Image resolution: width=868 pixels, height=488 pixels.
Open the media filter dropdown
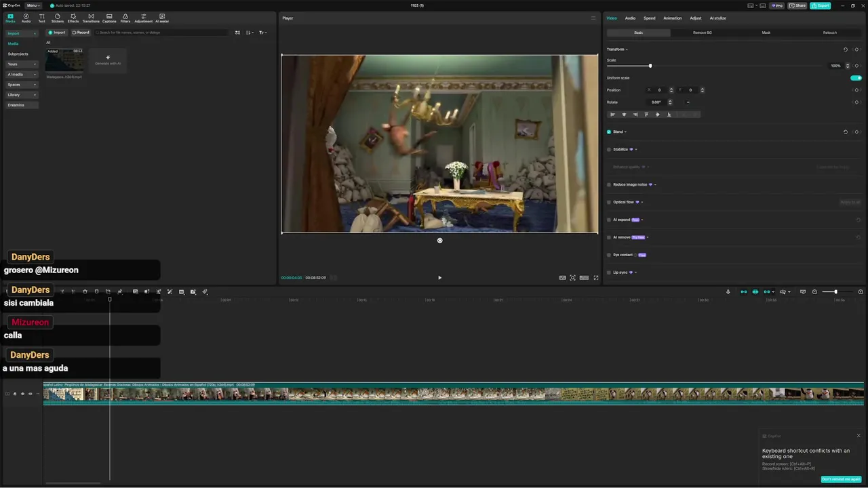262,33
